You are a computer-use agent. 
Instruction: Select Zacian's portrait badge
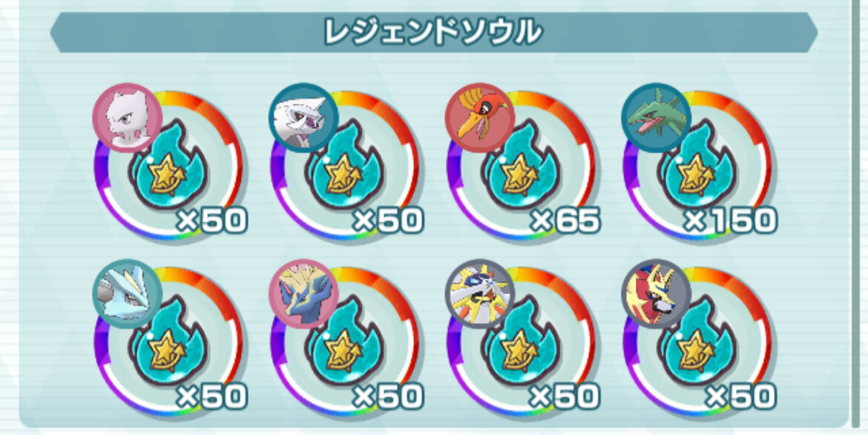click(x=656, y=294)
